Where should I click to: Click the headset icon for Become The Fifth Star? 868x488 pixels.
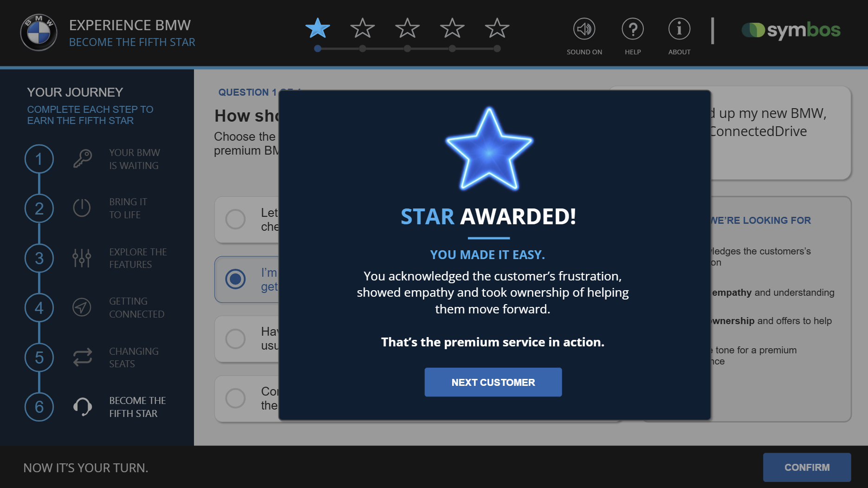pyautogui.click(x=82, y=407)
